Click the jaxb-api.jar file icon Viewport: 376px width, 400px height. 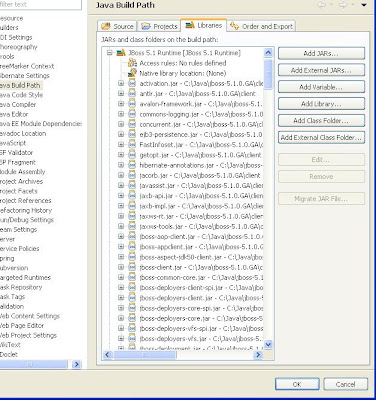(x=132, y=196)
